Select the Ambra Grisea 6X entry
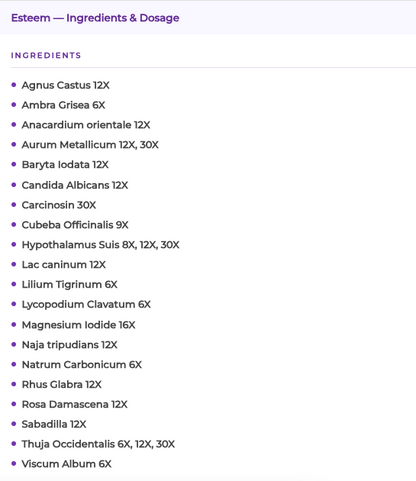Image resolution: width=416 pixels, height=481 pixels. click(63, 105)
